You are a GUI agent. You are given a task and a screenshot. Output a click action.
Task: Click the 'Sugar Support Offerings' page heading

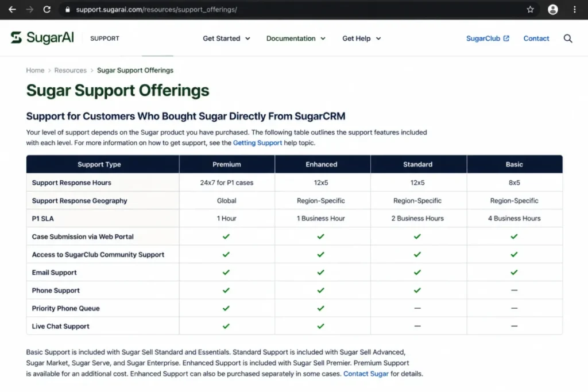click(x=118, y=90)
